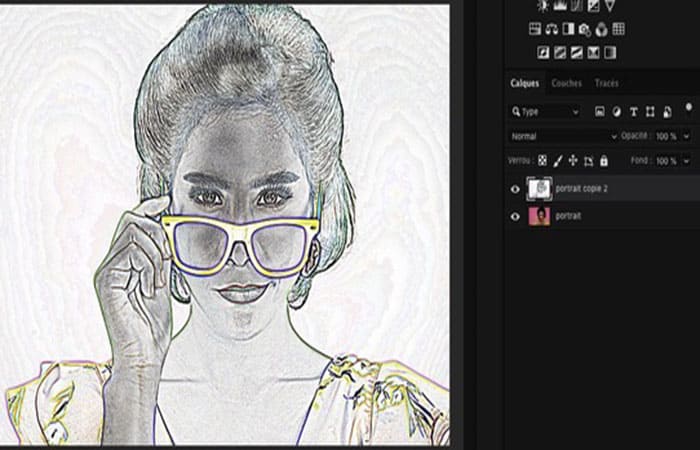Add a Channel Mixer adjustment
700x450 pixels.
point(602,29)
